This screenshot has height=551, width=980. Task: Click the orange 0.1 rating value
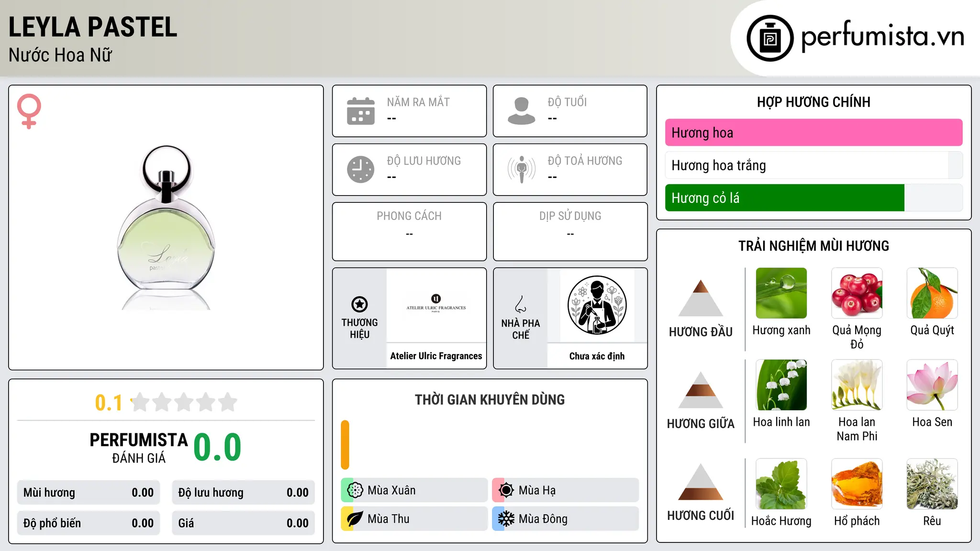(x=109, y=403)
